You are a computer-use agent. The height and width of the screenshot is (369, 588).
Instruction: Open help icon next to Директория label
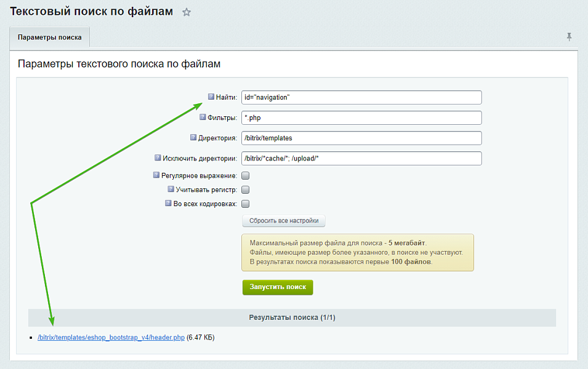(x=193, y=137)
